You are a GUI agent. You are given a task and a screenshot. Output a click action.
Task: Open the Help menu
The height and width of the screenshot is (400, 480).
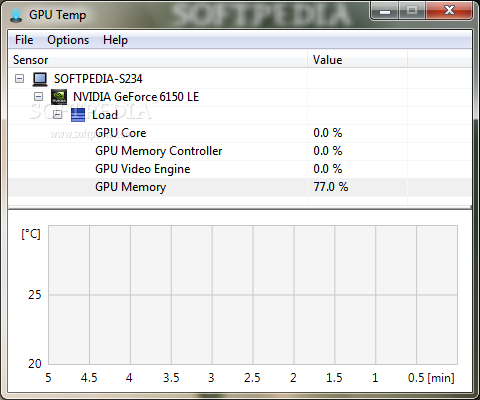(115, 40)
